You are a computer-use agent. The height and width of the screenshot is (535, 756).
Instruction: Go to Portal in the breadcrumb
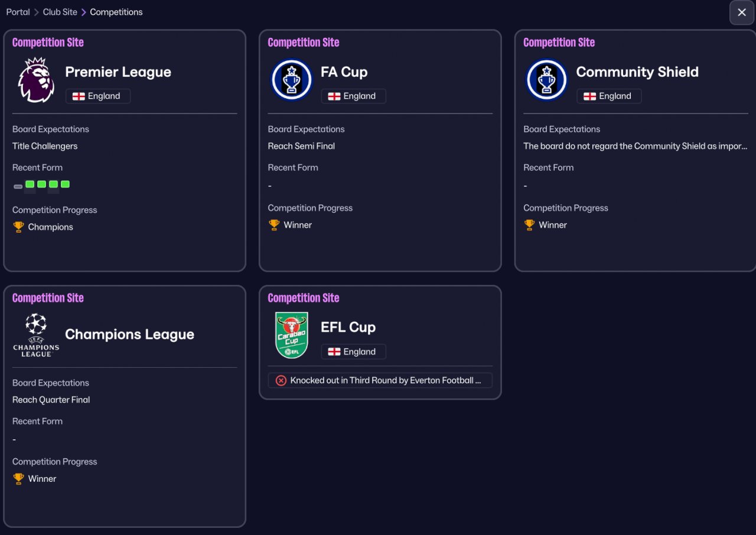pyautogui.click(x=18, y=12)
